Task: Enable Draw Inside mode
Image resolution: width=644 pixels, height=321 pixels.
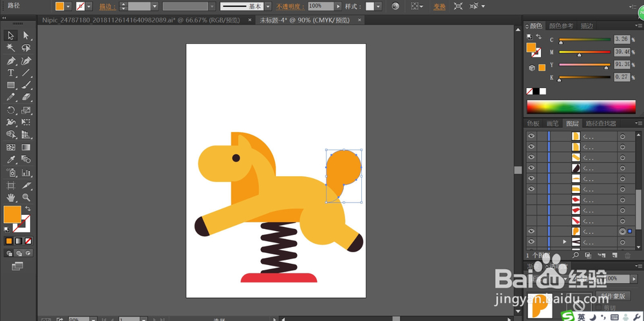Action: [28, 253]
